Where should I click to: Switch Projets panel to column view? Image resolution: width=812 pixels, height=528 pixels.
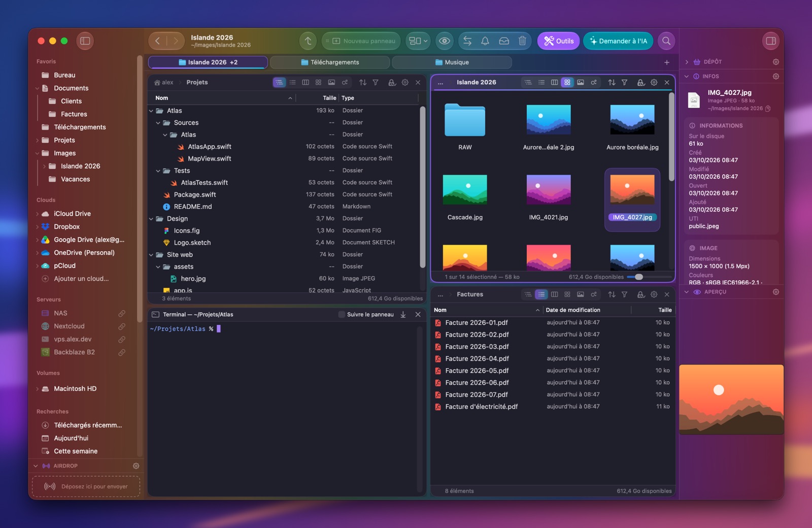pos(306,82)
